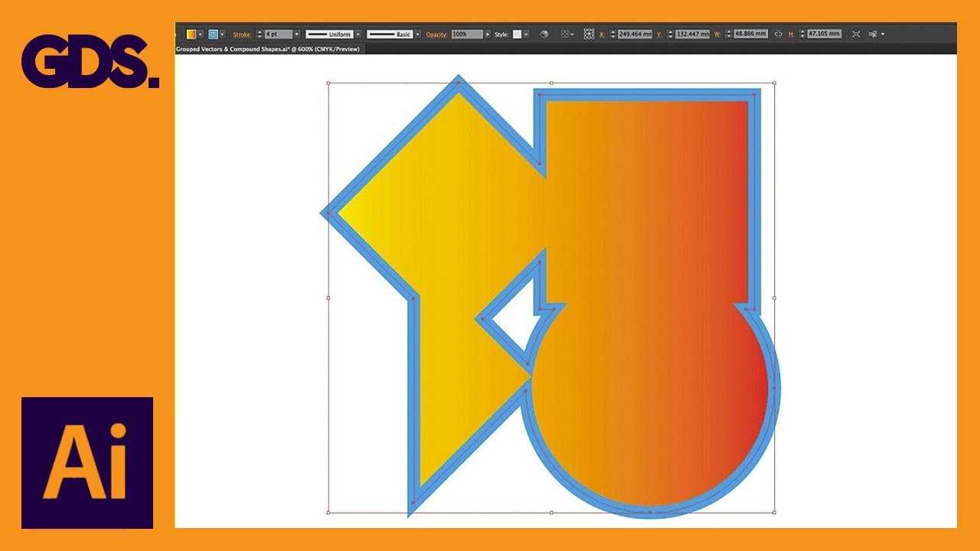This screenshot has width=980, height=551.
Task: Open the Stroke panel link
Action: pos(241,34)
